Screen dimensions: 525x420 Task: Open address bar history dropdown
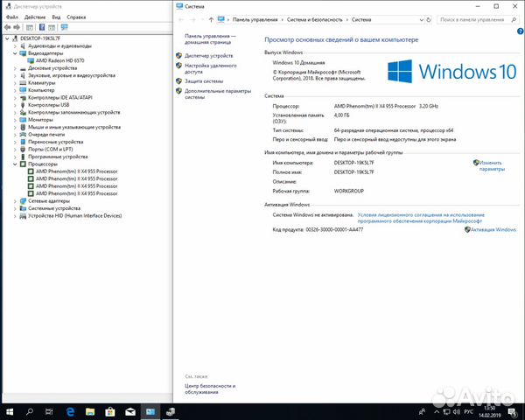[421, 20]
